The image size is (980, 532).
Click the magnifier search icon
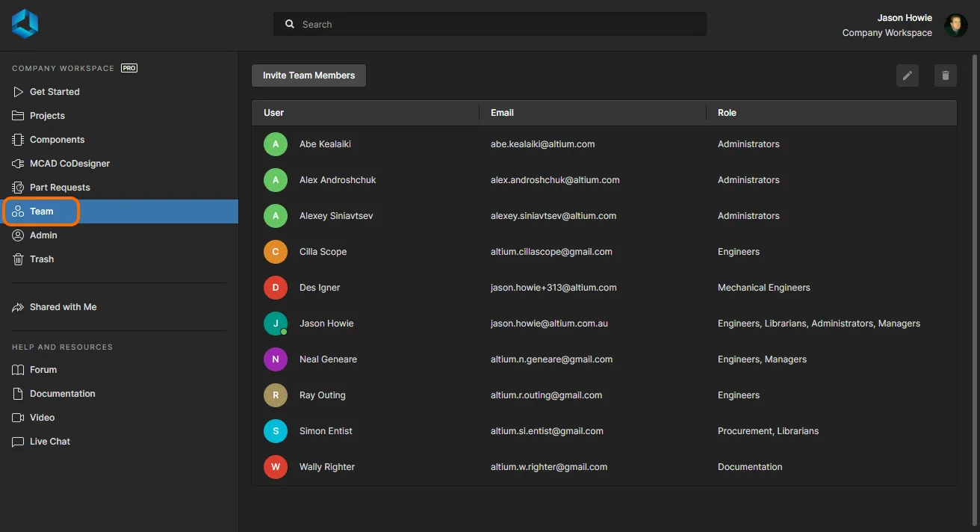[x=290, y=25]
